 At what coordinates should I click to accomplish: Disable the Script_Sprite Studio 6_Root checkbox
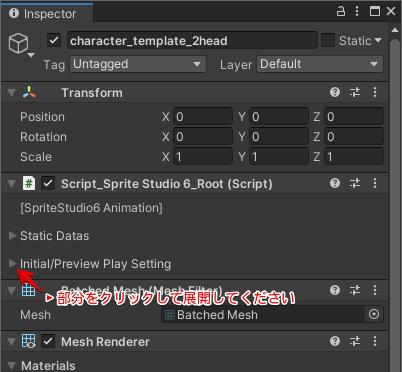[x=48, y=183]
